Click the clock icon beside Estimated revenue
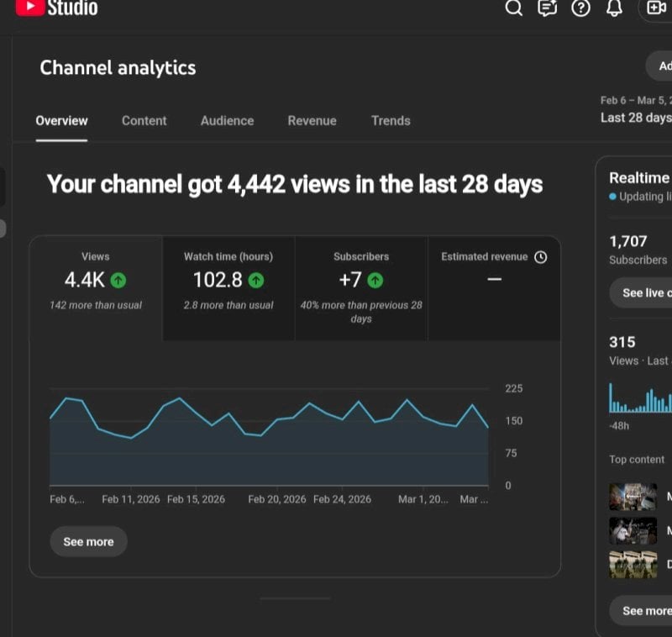 tap(541, 257)
